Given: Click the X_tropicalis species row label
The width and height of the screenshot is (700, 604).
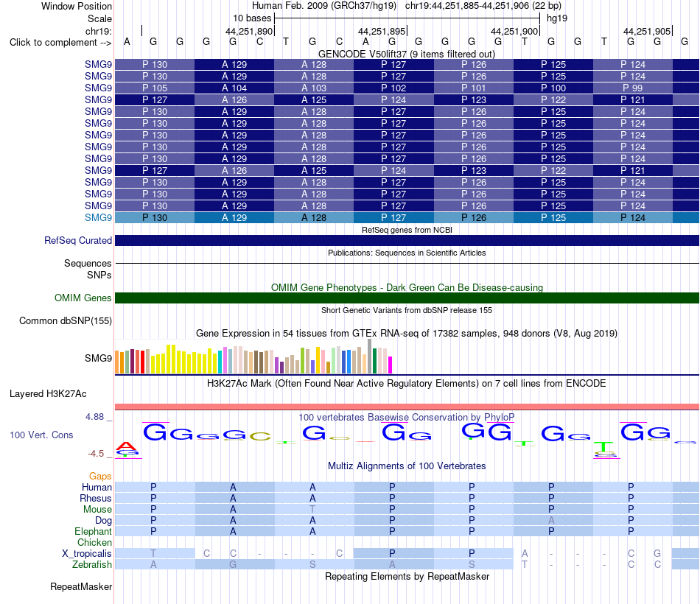Looking at the screenshot, I should 87,554.
